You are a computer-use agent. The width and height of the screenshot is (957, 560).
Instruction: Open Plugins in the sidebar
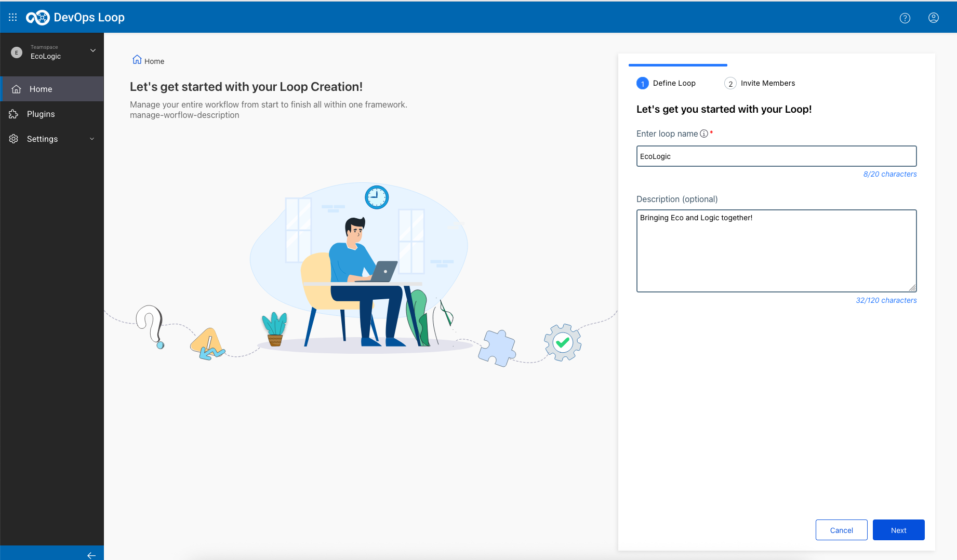52,114
